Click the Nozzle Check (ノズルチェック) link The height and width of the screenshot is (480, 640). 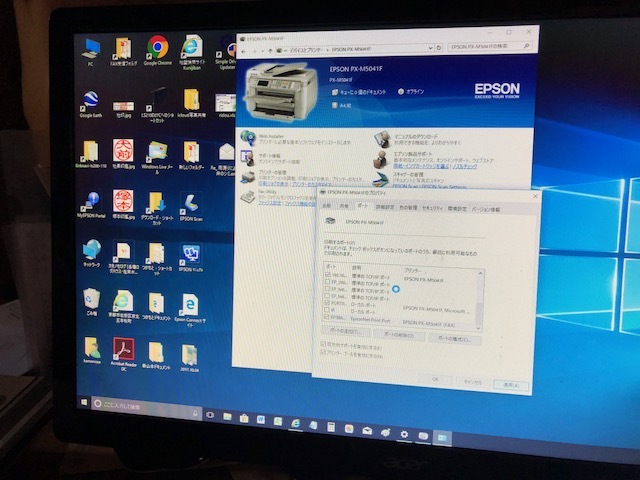point(464,167)
